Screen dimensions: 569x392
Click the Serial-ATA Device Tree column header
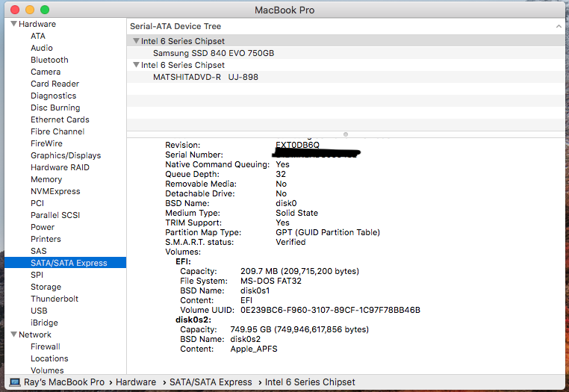click(346, 26)
